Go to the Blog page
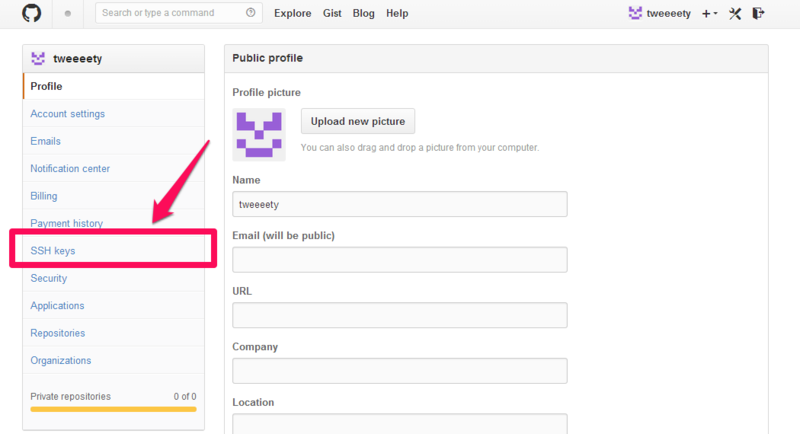The width and height of the screenshot is (800, 434). pyautogui.click(x=363, y=13)
